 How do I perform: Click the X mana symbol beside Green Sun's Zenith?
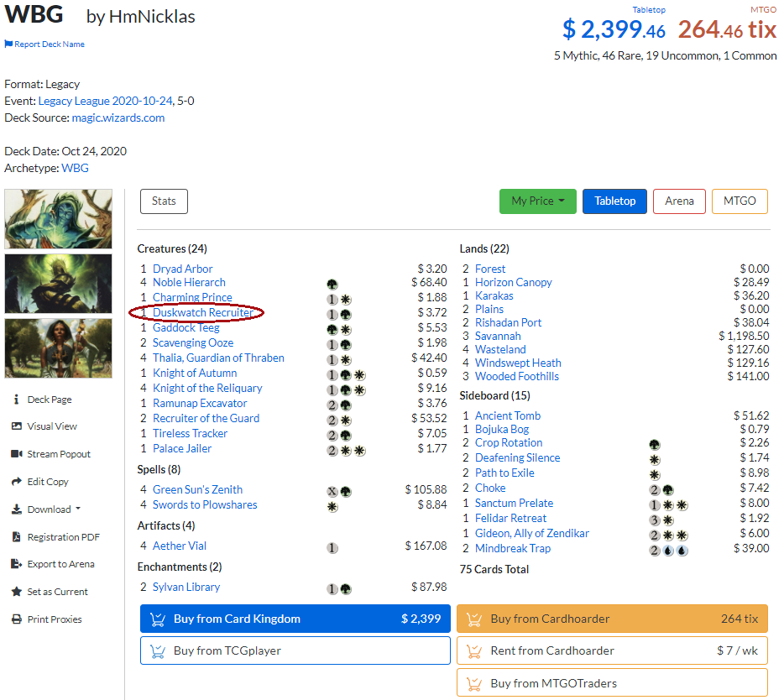(x=332, y=492)
